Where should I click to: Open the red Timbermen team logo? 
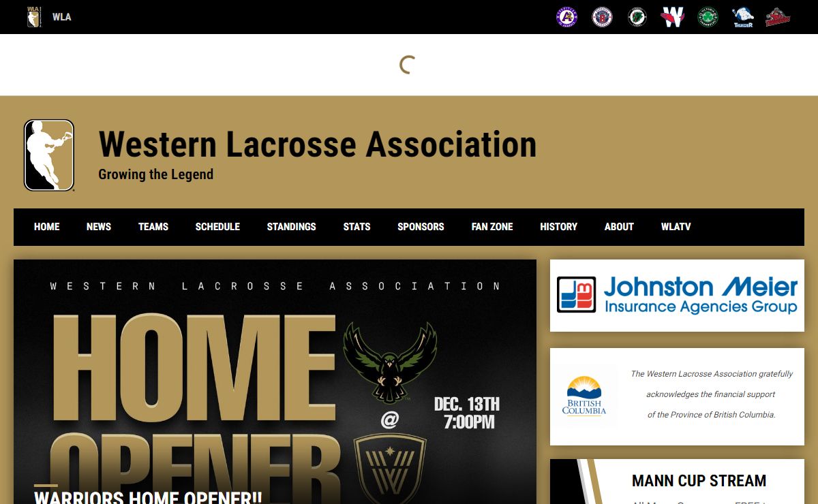778,17
